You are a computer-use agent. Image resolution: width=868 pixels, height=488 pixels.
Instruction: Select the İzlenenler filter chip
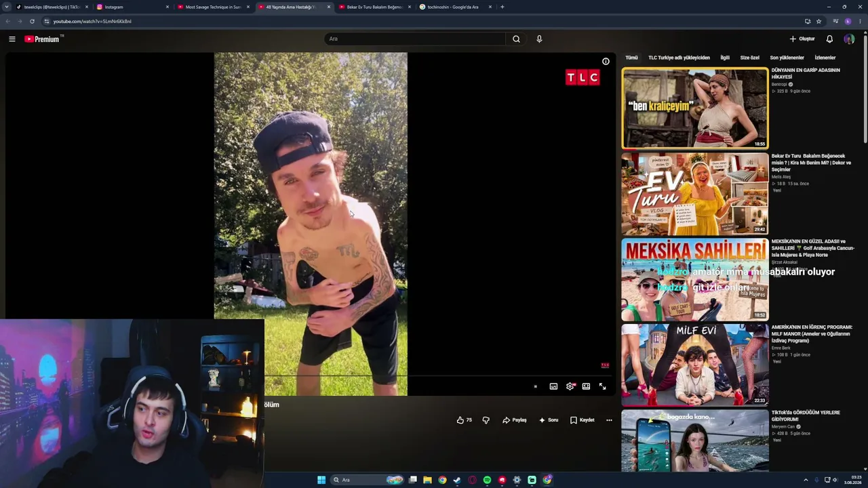coord(825,58)
